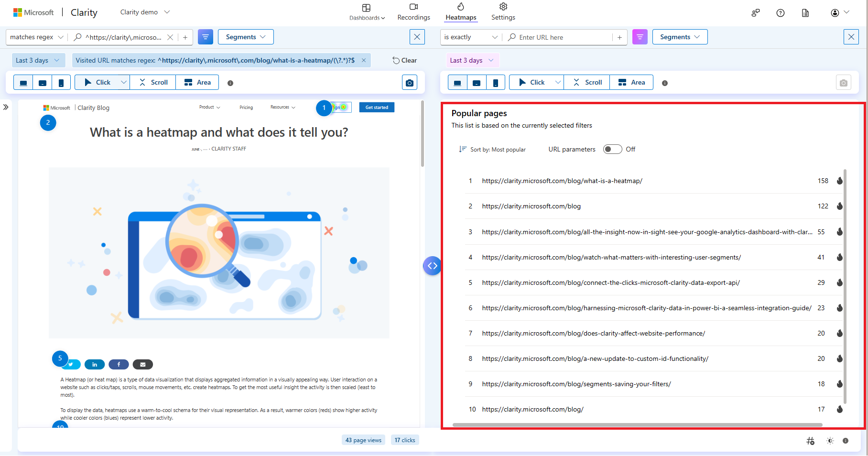This screenshot has width=868, height=456.
Task: Open the right Segments dropdown
Action: click(680, 37)
